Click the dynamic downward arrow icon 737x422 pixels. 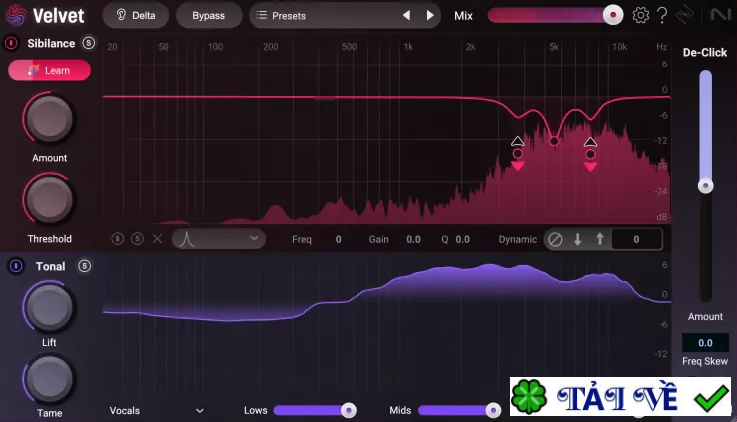[x=577, y=239]
